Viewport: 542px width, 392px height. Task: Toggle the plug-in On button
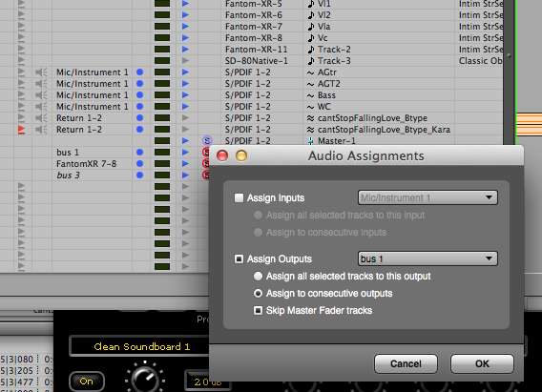[x=87, y=382]
